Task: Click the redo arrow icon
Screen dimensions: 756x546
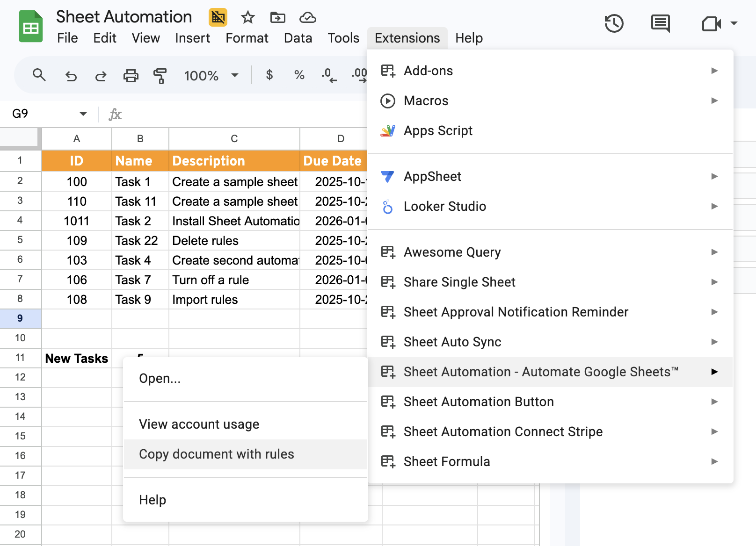Action: pos(101,76)
